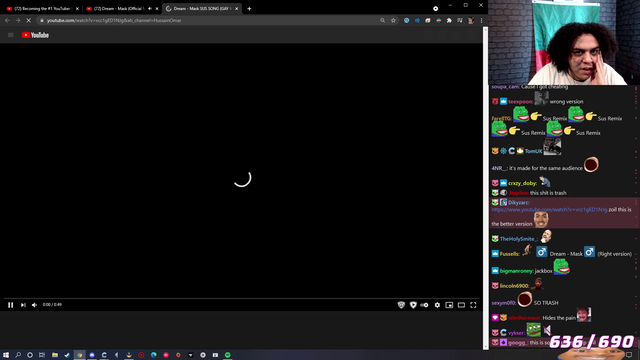Screen dimensions: 640x360
Task: Open Chrome from the taskbar
Action: coord(80,355)
